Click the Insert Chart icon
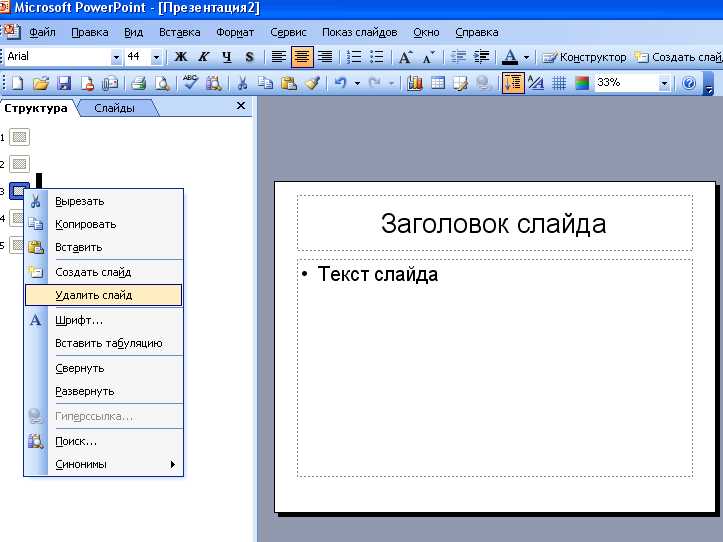 415,84
